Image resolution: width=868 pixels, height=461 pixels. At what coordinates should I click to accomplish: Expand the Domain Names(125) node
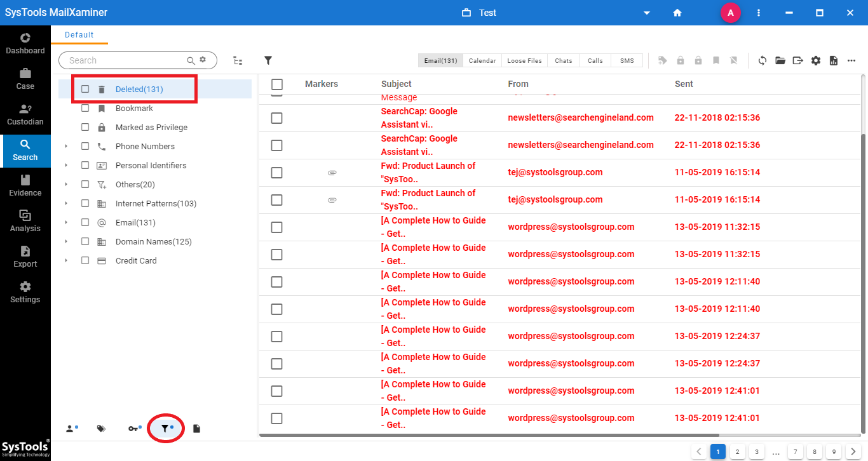tap(66, 241)
